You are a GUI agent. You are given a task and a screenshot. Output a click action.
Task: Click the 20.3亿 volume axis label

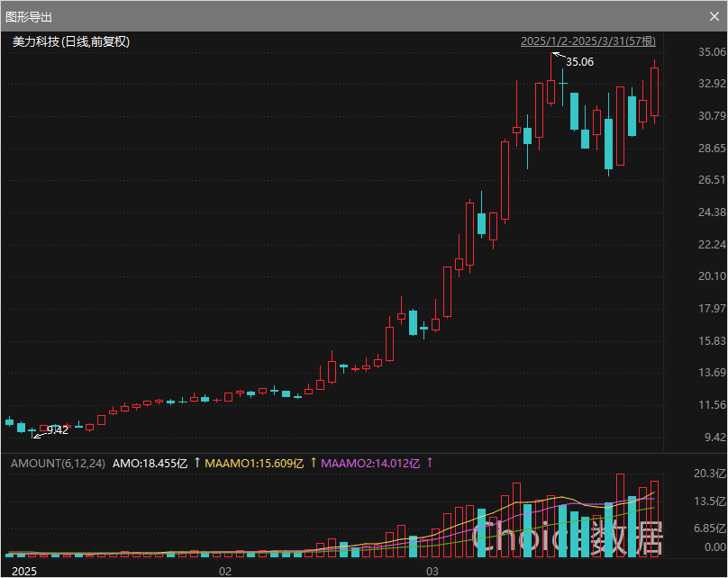[x=709, y=474]
